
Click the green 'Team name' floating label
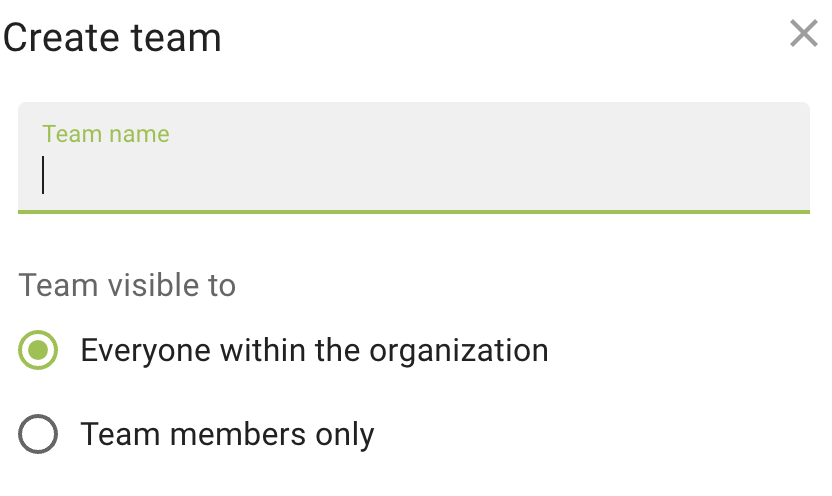(106, 134)
